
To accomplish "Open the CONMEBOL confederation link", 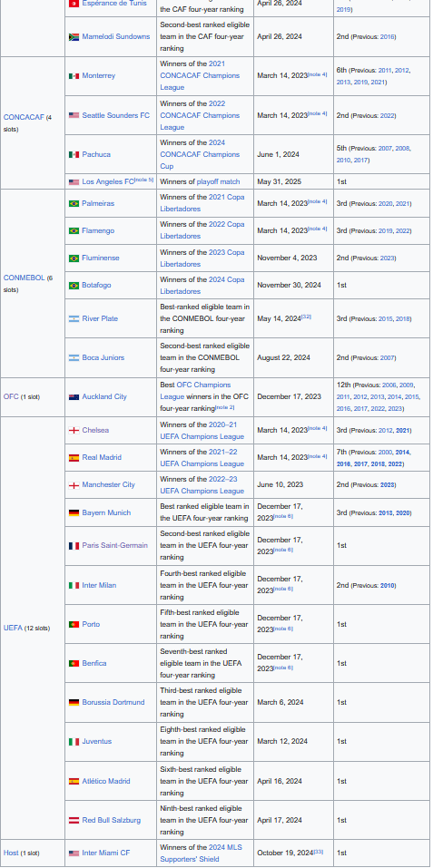I will point(24,278).
